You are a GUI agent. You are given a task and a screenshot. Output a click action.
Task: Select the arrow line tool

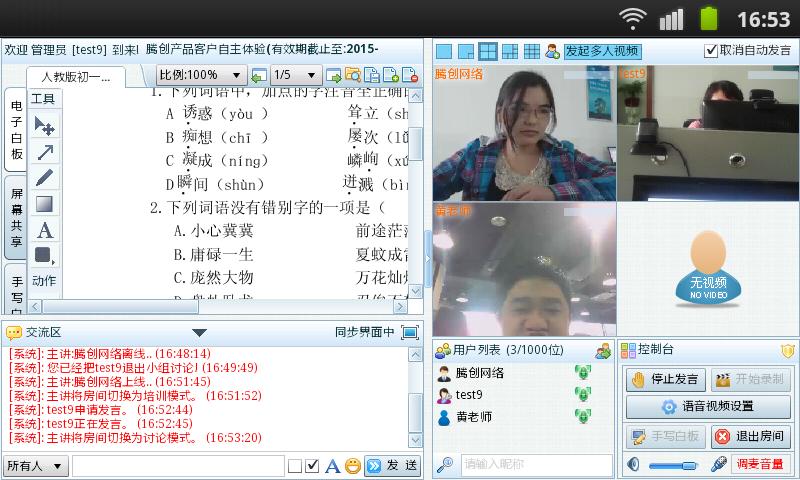tap(44, 151)
